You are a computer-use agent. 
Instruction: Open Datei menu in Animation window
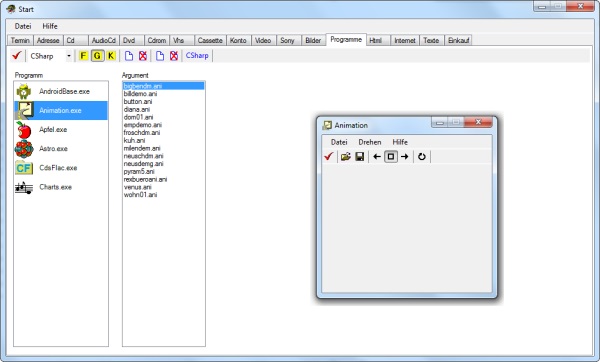[x=339, y=142]
